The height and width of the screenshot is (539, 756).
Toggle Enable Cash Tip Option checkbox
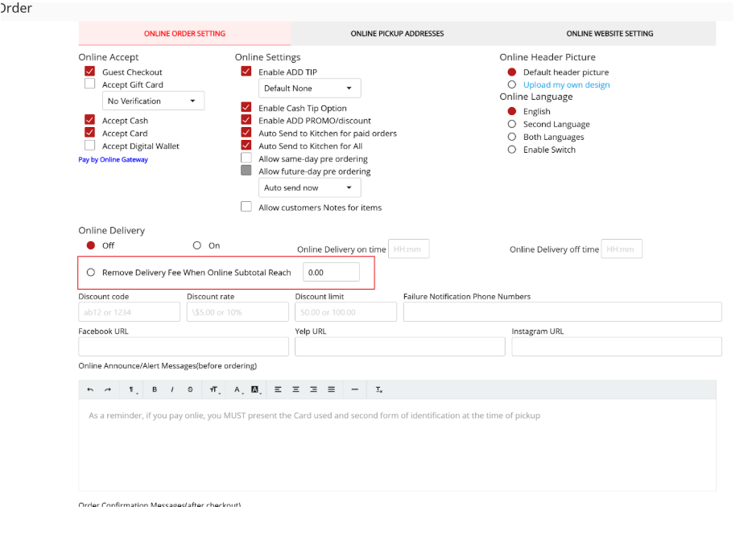(246, 108)
